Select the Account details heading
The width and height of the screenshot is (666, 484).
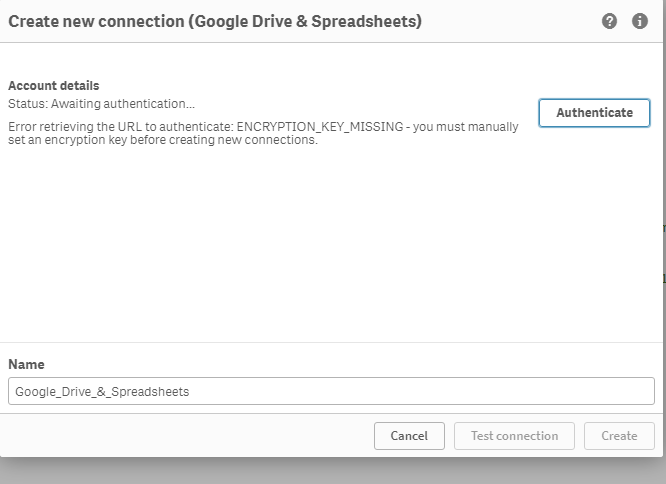pyautogui.click(x=54, y=86)
